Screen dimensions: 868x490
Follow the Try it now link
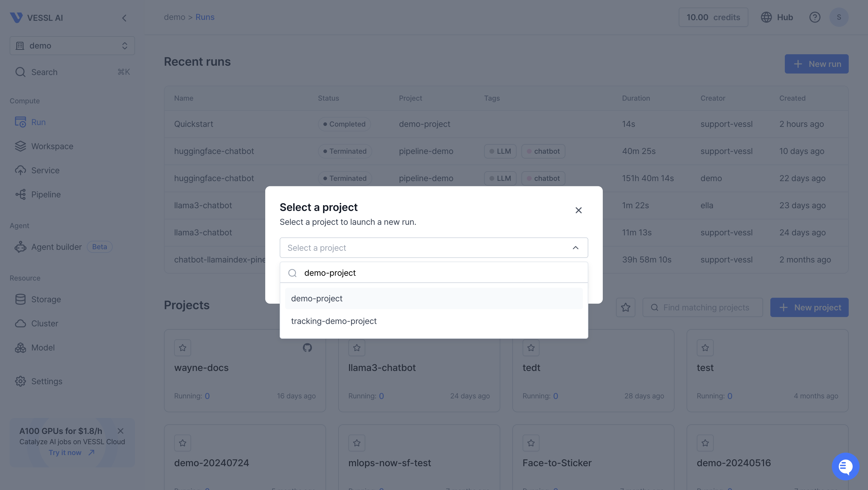[71, 452]
